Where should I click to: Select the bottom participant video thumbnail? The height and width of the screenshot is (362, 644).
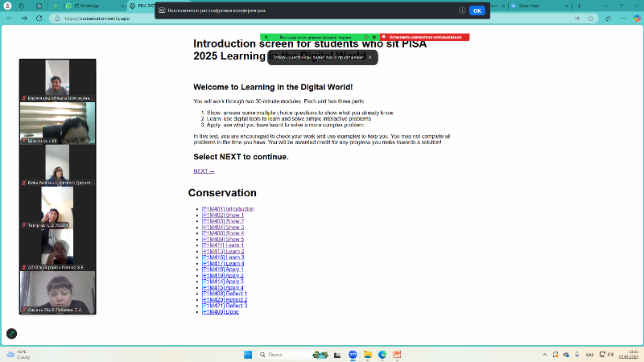pyautogui.click(x=57, y=290)
